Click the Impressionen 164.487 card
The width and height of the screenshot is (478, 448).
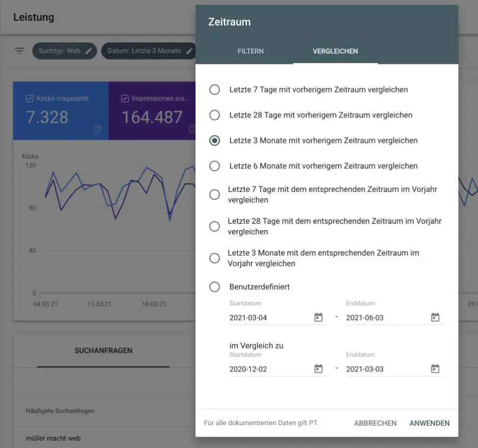pyautogui.click(x=152, y=111)
